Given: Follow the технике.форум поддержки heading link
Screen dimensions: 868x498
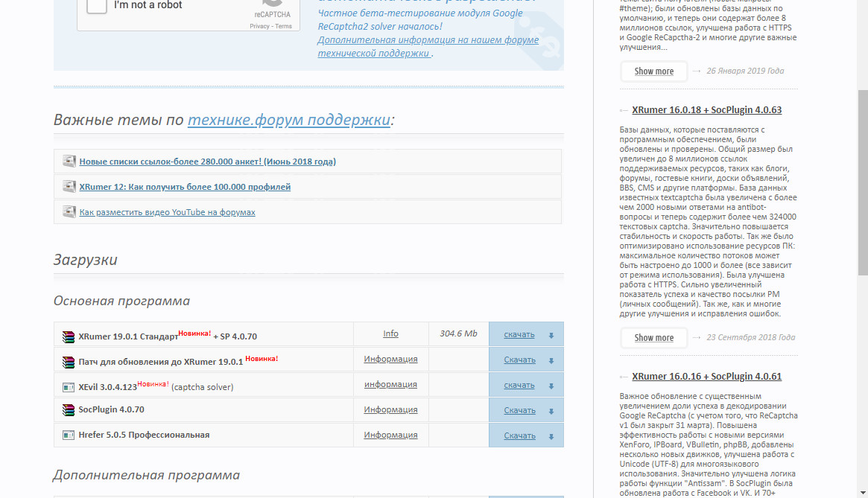Looking at the screenshot, I should [x=289, y=120].
